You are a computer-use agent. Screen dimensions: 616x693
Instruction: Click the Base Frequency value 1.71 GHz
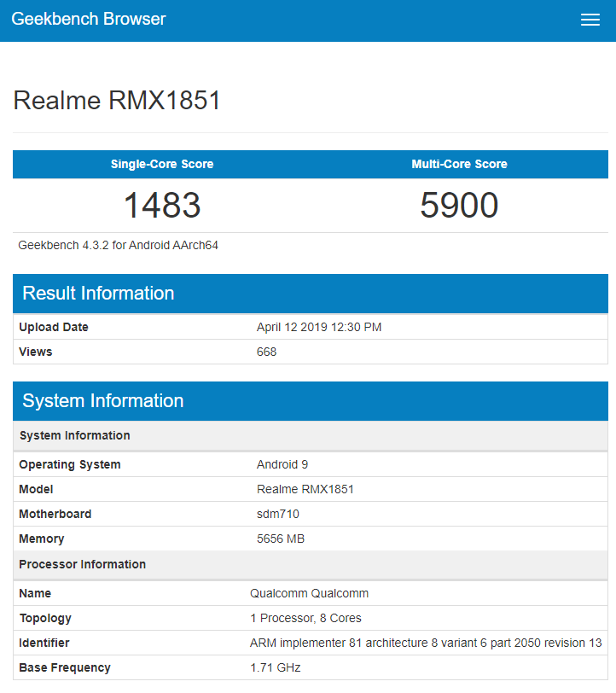[275, 667]
